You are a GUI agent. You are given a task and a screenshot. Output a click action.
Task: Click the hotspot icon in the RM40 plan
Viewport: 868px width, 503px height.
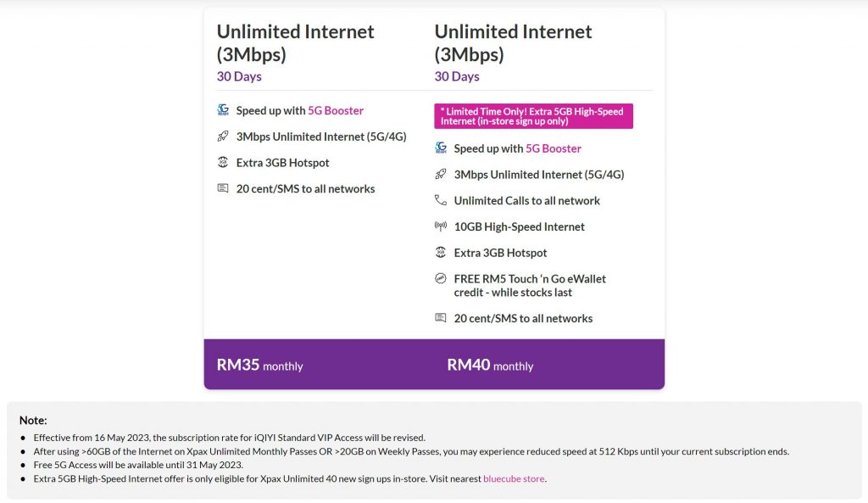point(441,252)
